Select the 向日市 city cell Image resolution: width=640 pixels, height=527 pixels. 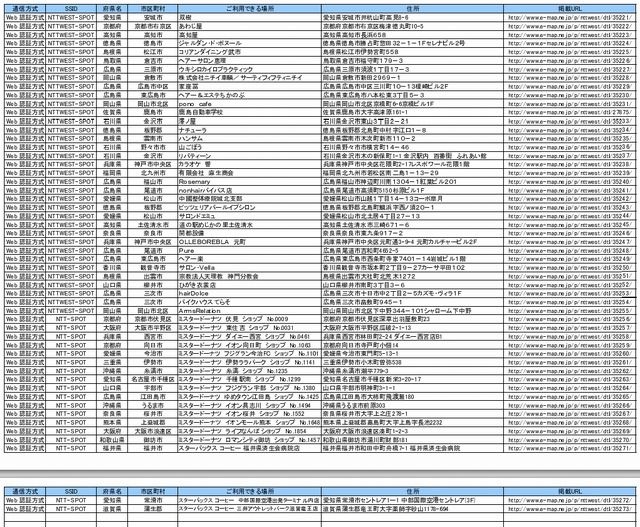tap(153, 345)
